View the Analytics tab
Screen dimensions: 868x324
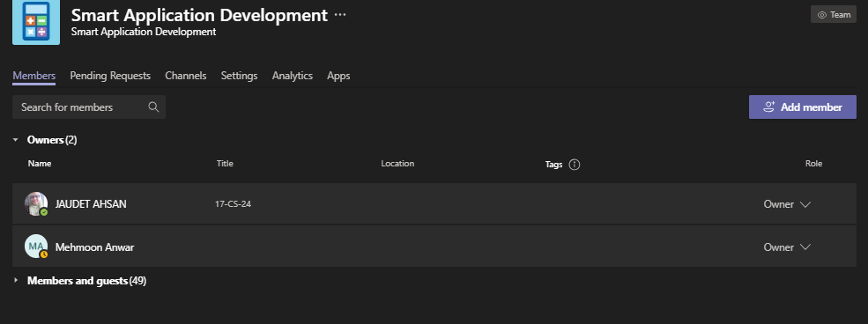coord(293,76)
